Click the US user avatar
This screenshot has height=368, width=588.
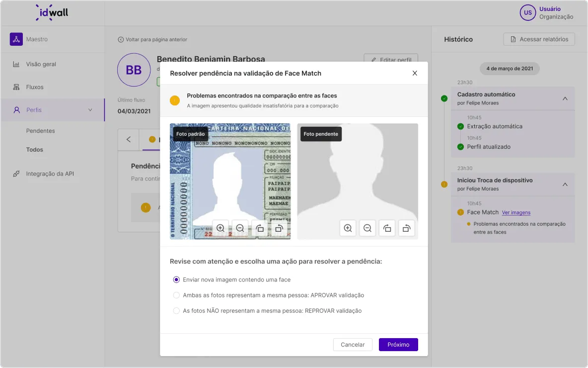click(527, 13)
